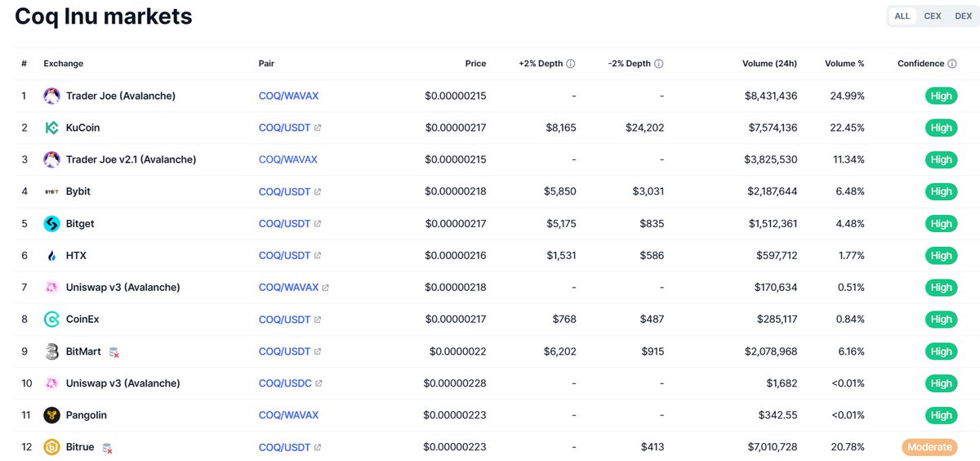Sort by the Volume (24h) column header

(770, 64)
